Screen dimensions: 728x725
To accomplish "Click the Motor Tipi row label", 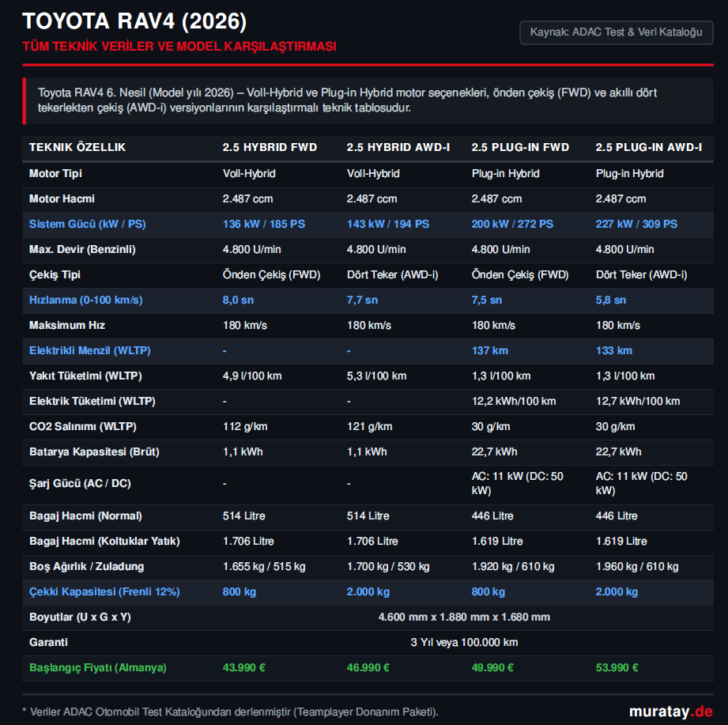I will [55, 174].
